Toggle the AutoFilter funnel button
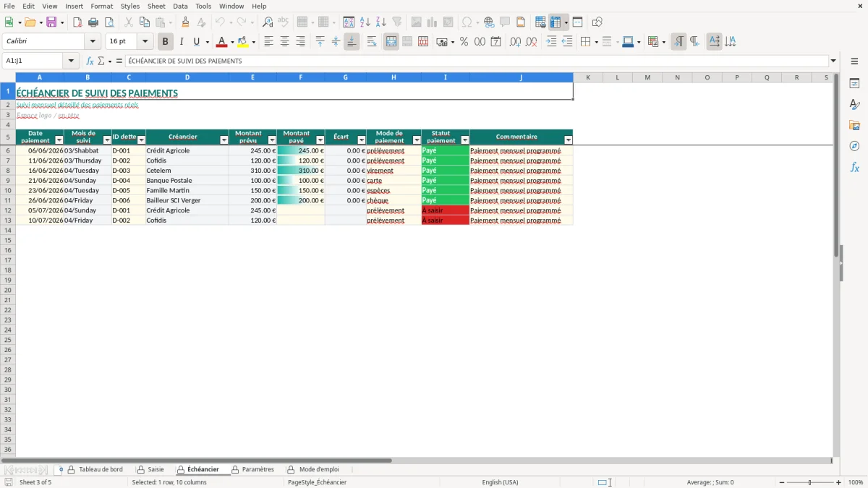Image resolution: width=868 pixels, height=488 pixels. pos(397,22)
